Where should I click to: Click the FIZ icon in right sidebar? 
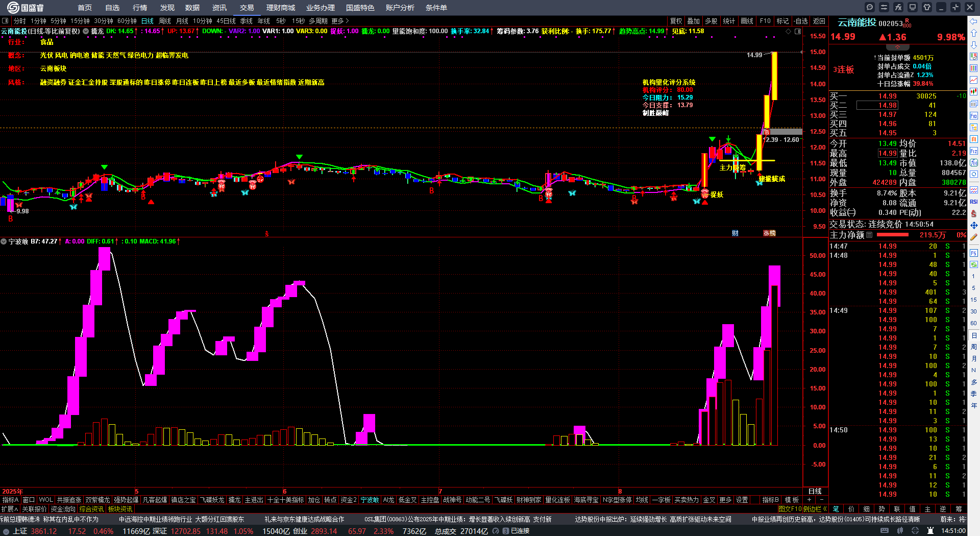point(974,151)
